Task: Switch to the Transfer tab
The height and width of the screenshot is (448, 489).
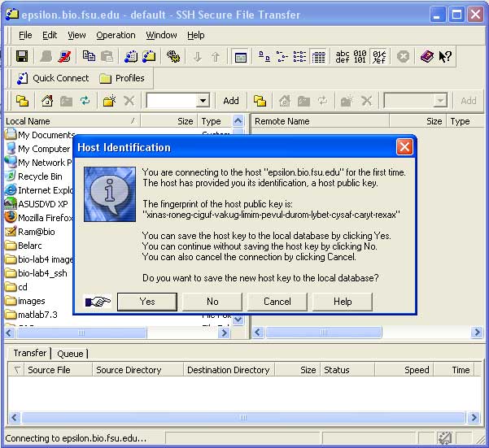Action: [29, 353]
